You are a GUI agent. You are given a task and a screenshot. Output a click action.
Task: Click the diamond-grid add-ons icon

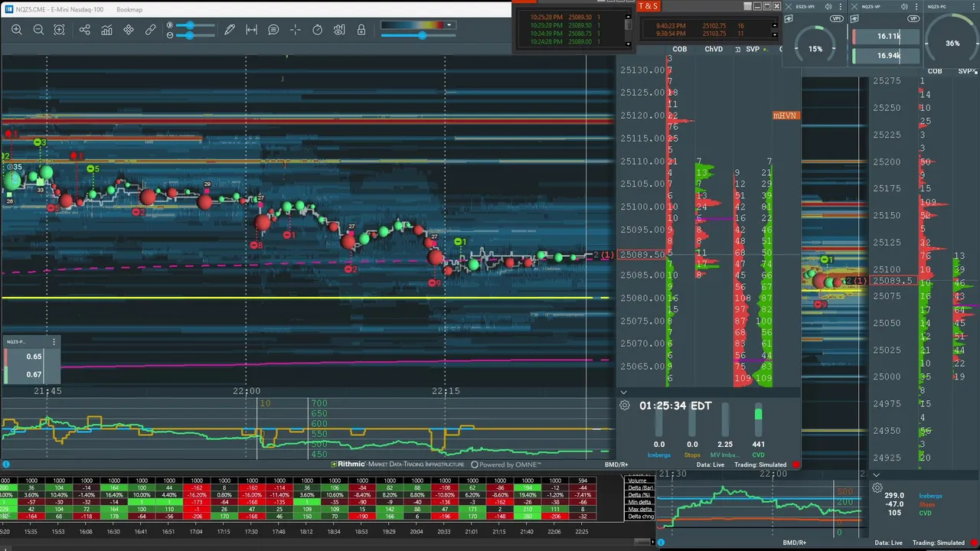(x=129, y=30)
